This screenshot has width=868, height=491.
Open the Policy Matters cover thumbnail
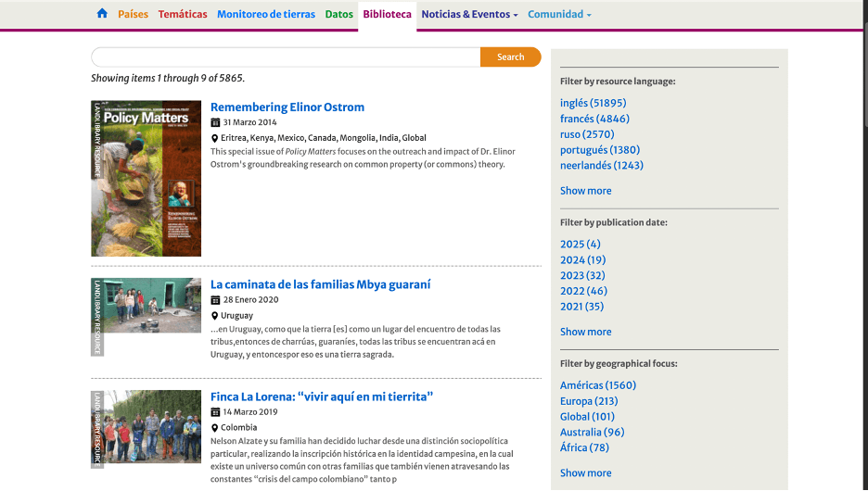[x=146, y=178]
